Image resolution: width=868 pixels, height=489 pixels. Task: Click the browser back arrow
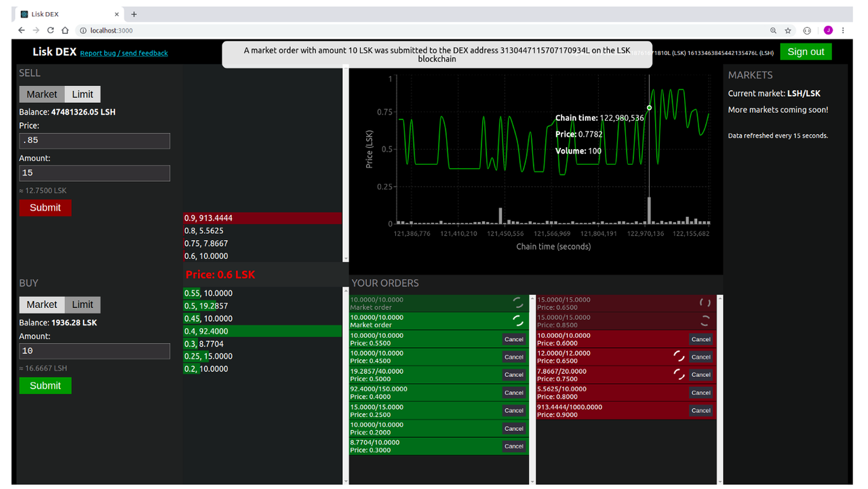(22, 31)
